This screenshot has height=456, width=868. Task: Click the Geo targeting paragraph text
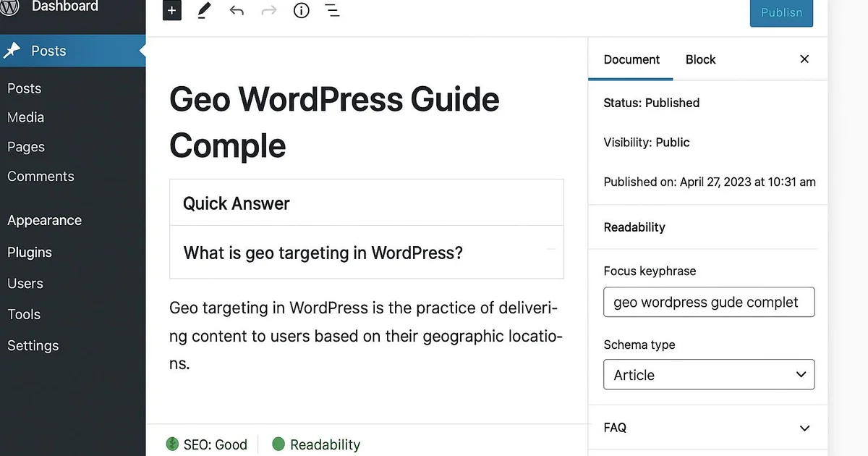pyautogui.click(x=366, y=335)
